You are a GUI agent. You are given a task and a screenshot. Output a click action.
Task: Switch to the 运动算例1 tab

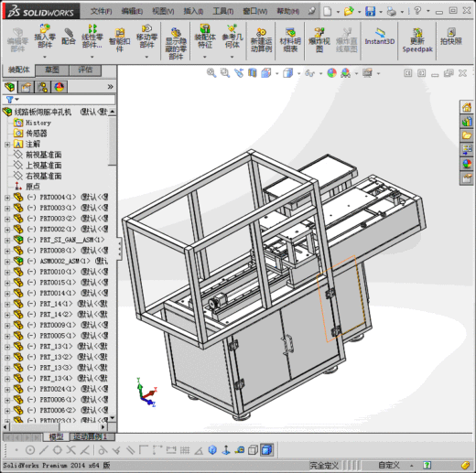[90, 436]
